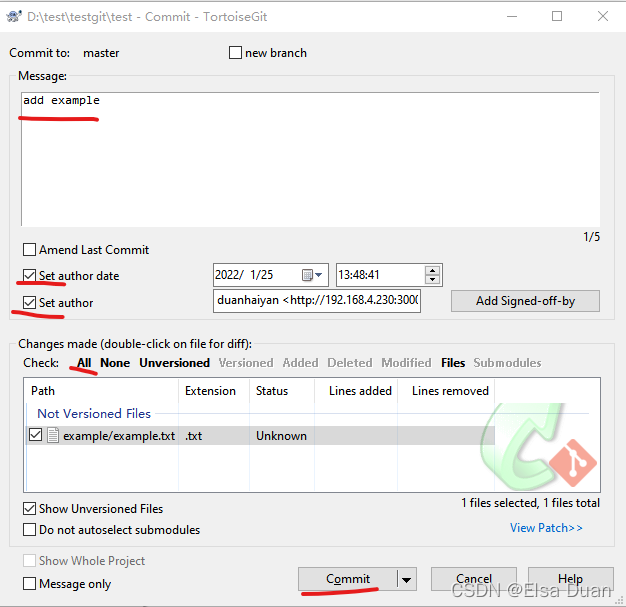Click the Commit button
The image size is (626, 607).
coord(348,579)
